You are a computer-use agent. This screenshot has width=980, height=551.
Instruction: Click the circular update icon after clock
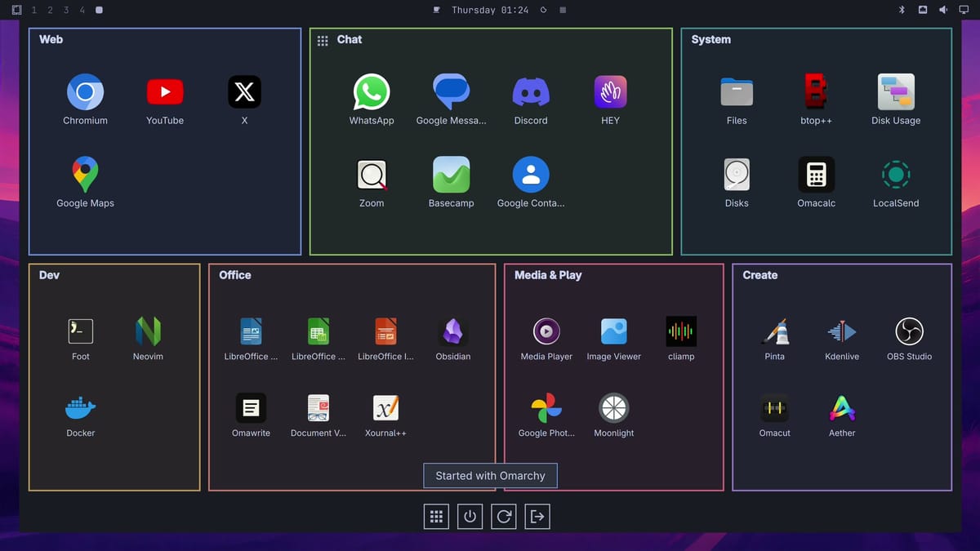pos(544,10)
